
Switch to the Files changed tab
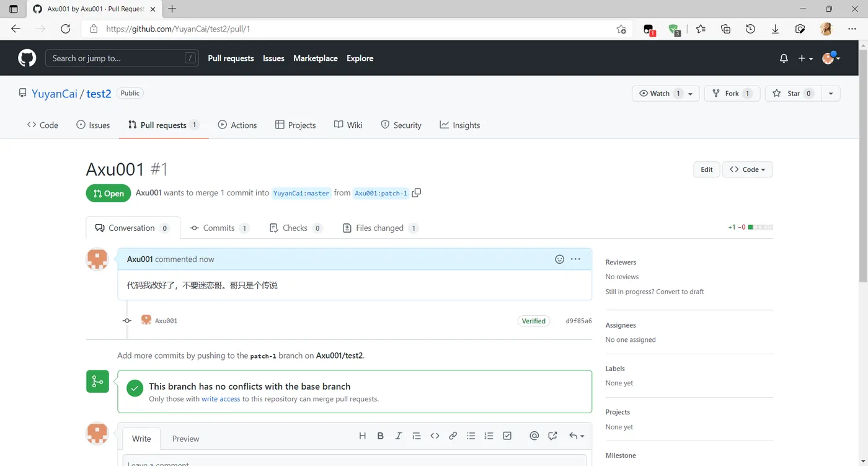[x=381, y=228]
